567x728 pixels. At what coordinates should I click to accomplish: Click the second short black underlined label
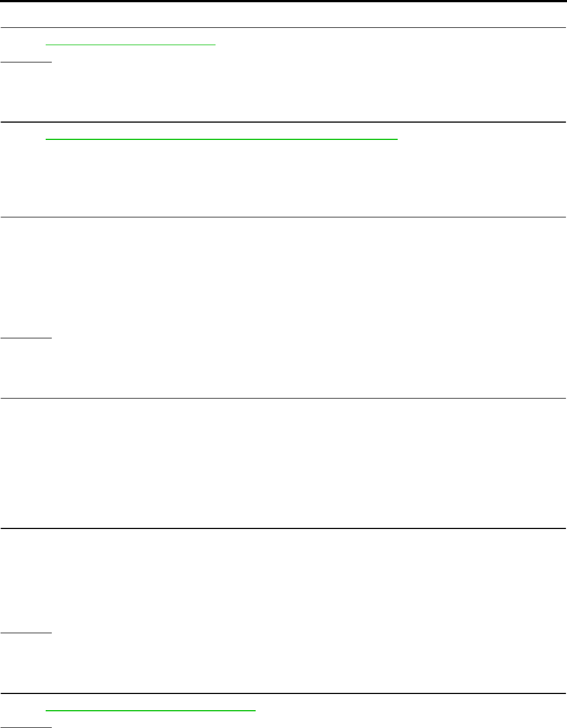coord(26,337)
